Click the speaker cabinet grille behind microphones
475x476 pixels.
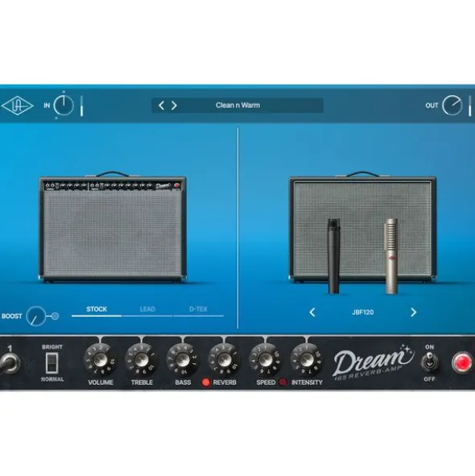pos(362,229)
